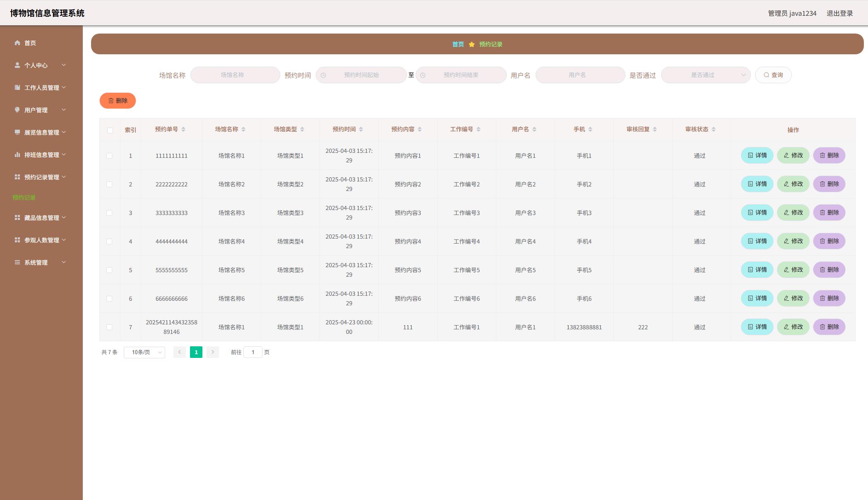Sort by 预约时间 column arrows

pyautogui.click(x=361, y=129)
